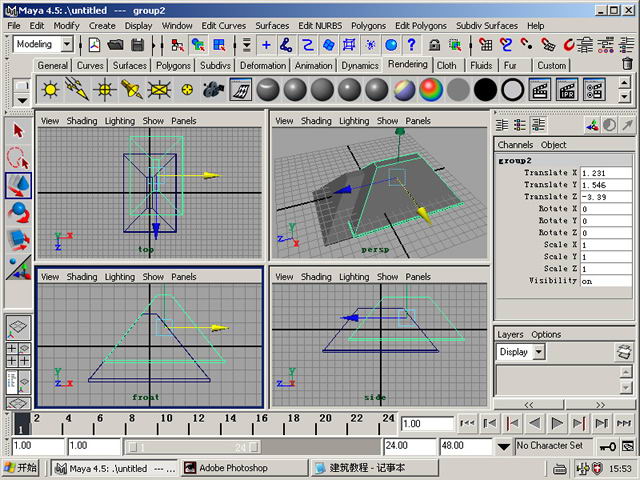
Task: Click the current frame field showing 1.00
Action: pos(427,424)
